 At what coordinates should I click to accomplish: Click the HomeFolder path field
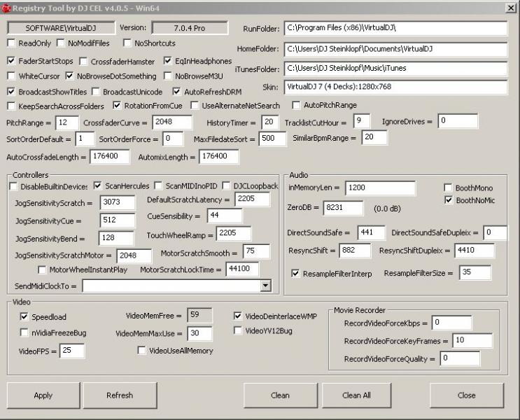tap(395, 49)
